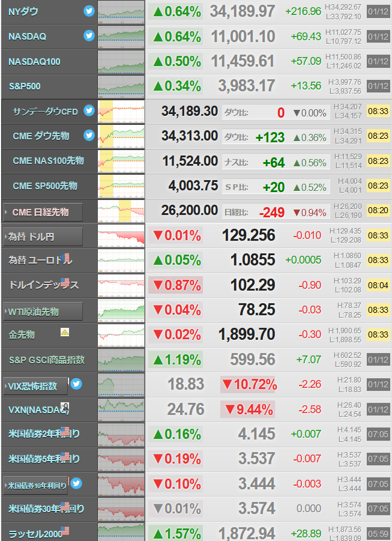Viewport: 392px width, 541px height.
Task: Click the US flag icon on ドルインデックス
Action: tap(65, 282)
